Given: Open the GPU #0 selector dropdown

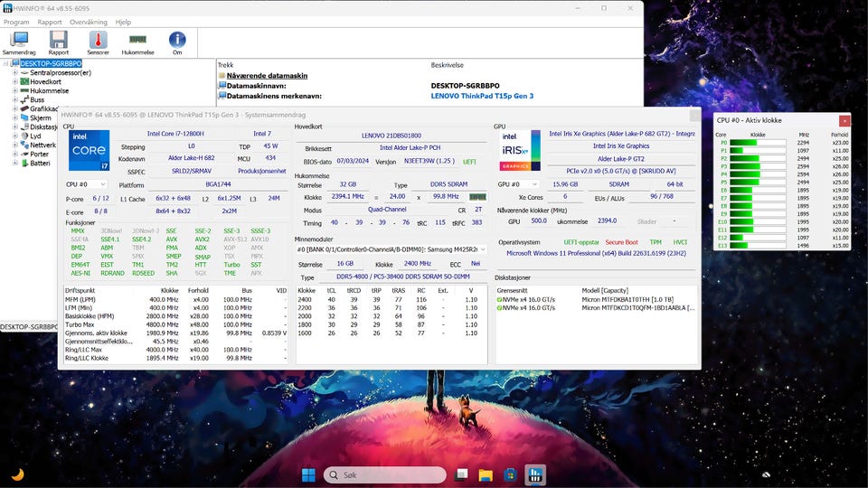Looking at the screenshot, I should [x=517, y=184].
